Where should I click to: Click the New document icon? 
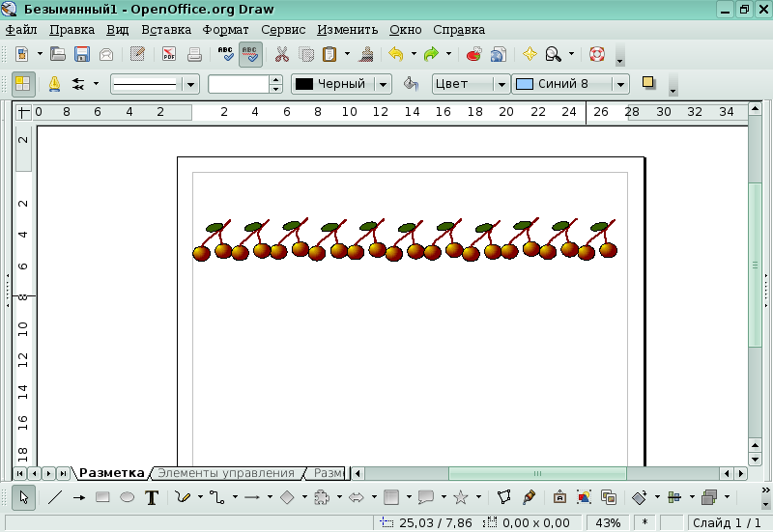(x=22, y=54)
